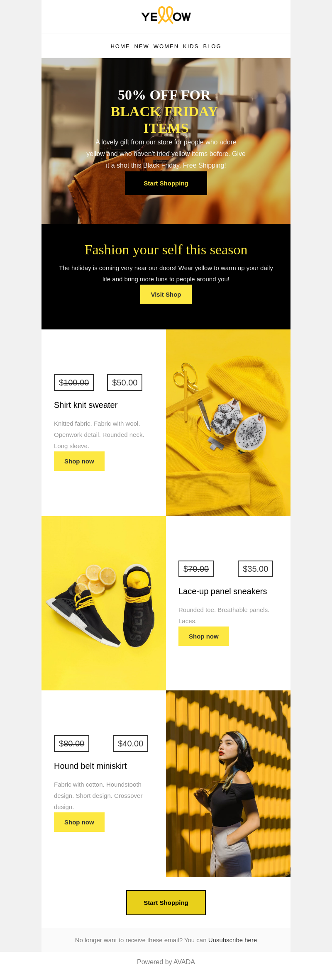Image resolution: width=332 pixels, height=980 pixels.
Task: Follow the Unsubscribe here link
Action: (x=232, y=940)
